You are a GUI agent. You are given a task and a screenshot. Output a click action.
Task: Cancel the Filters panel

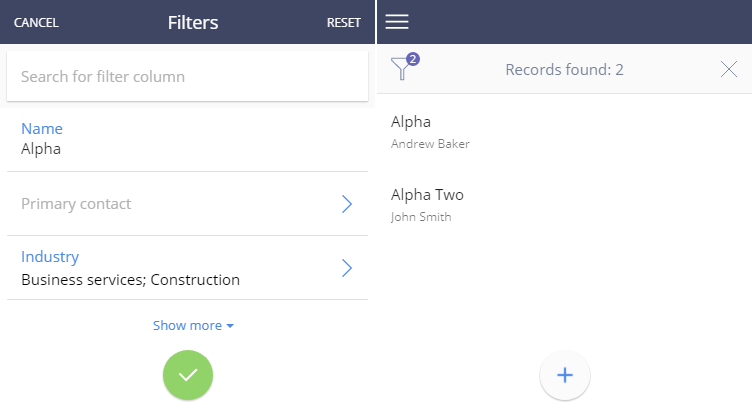coord(36,23)
